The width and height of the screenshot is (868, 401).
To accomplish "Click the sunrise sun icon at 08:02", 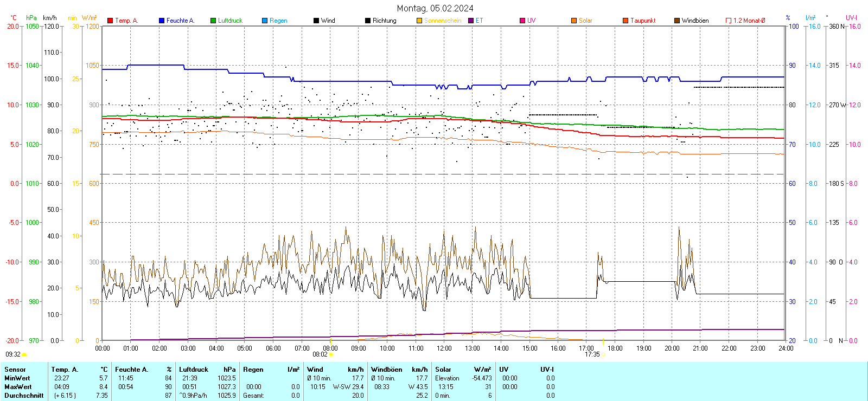I will 331,354.
